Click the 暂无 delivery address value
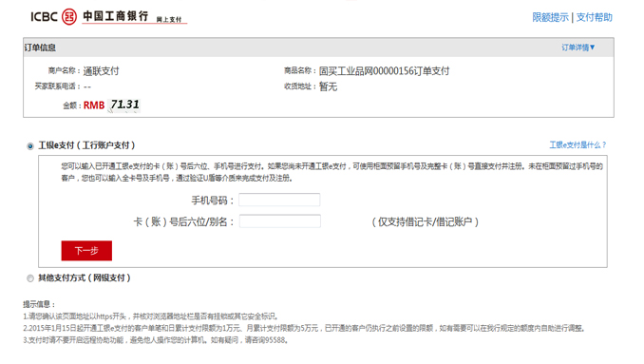This screenshot has height=364, width=644. tap(328, 86)
